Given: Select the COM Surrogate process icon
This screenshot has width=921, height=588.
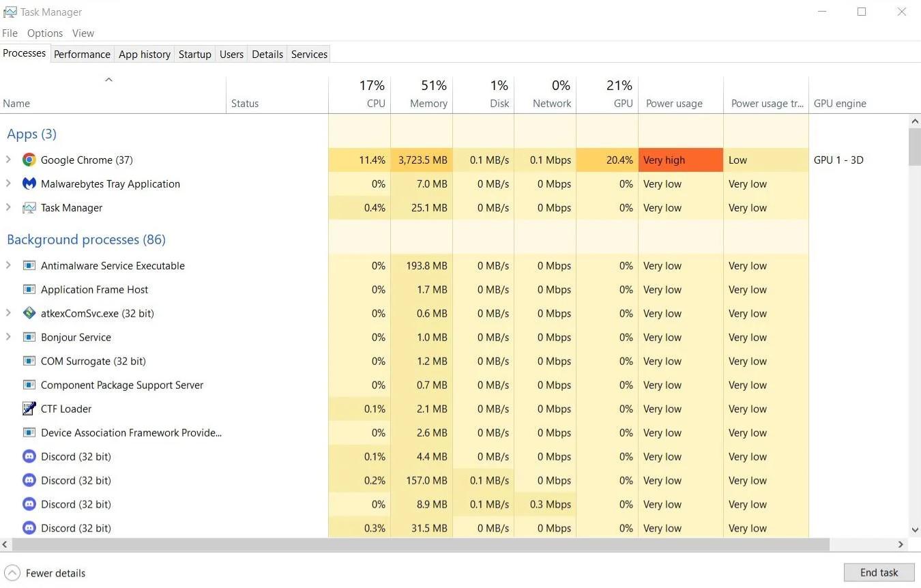Looking at the screenshot, I should (29, 361).
